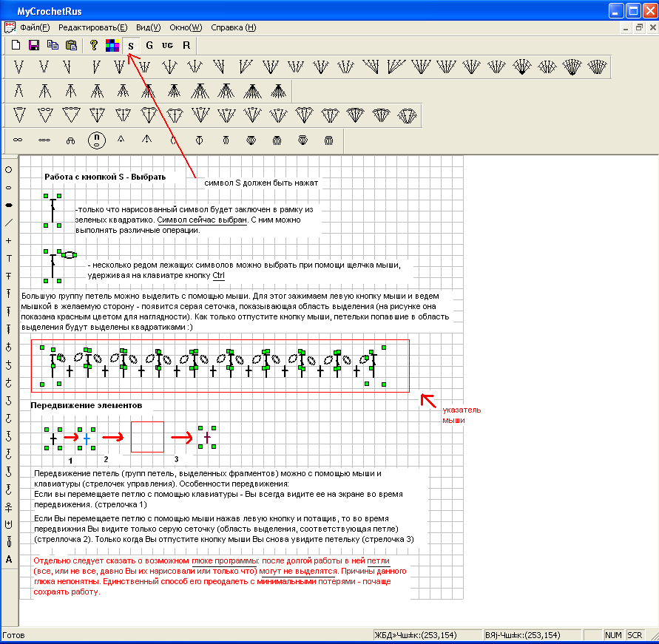Toggle the G group button
Viewport: 659px width, 644px height.
pos(149,45)
